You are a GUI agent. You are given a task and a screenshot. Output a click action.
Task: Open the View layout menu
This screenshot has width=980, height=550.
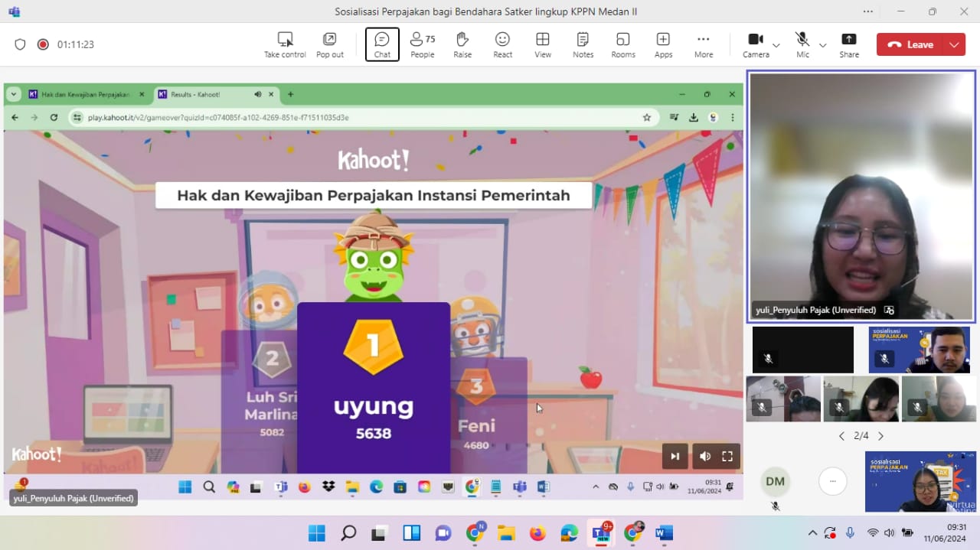(543, 44)
